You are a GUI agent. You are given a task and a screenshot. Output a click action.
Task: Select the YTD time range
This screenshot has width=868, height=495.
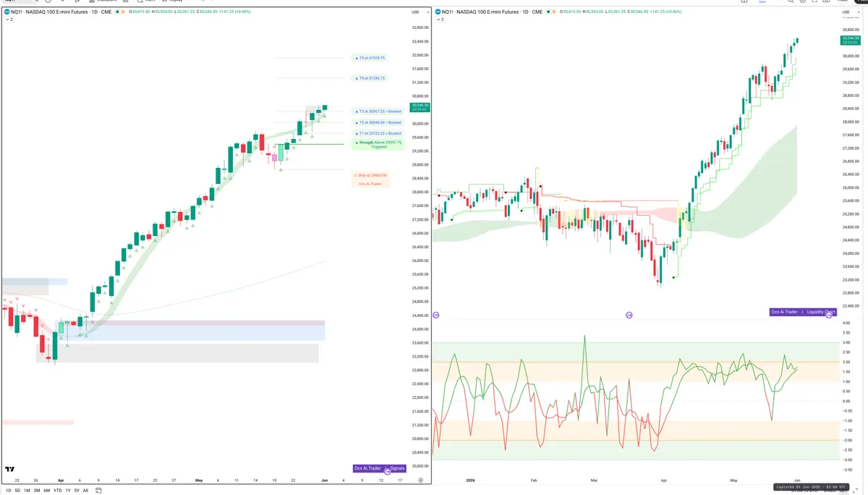(x=57, y=491)
